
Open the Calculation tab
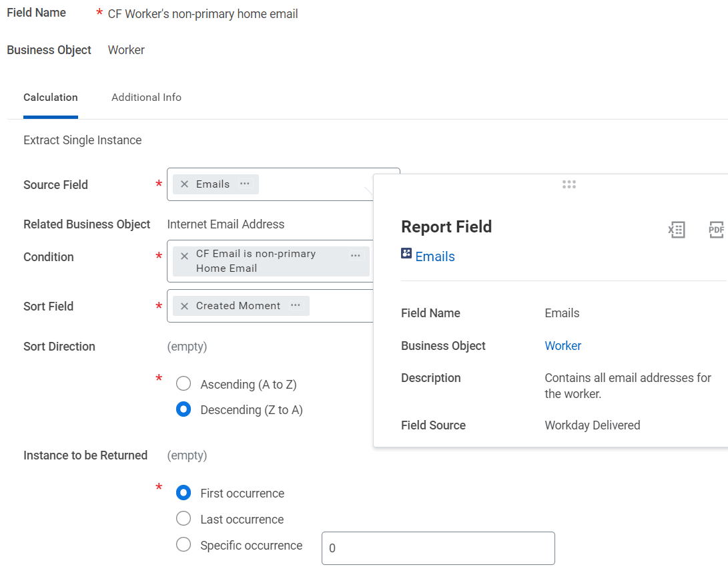(x=51, y=98)
